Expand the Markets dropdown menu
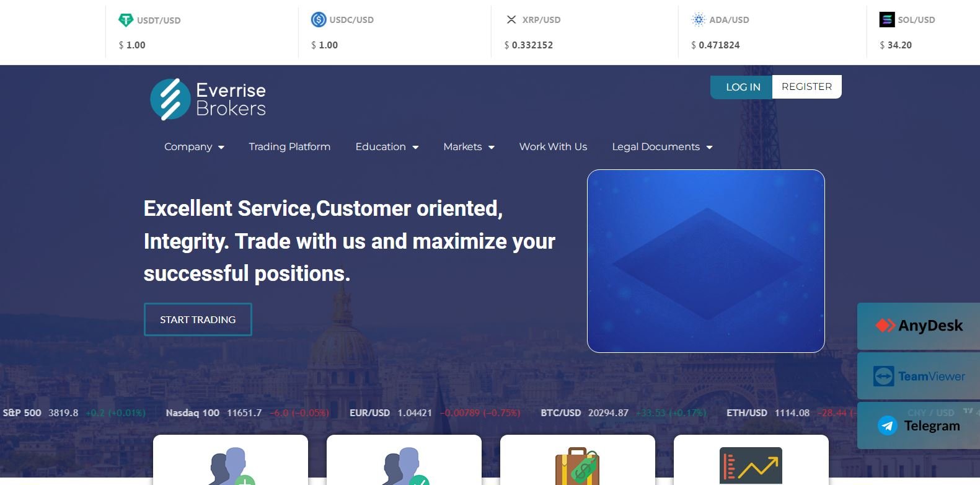Image resolution: width=980 pixels, height=485 pixels. (469, 147)
